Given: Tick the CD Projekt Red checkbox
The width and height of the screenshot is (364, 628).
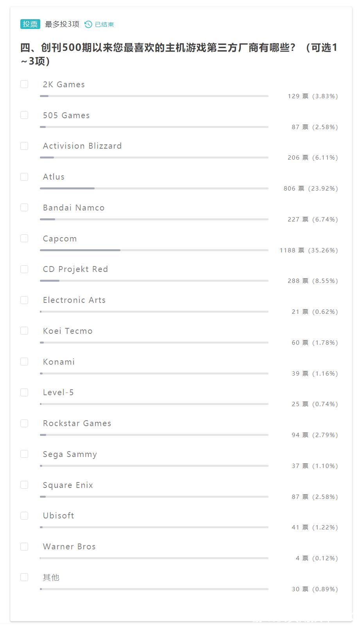Looking at the screenshot, I should [x=24, y=269].
